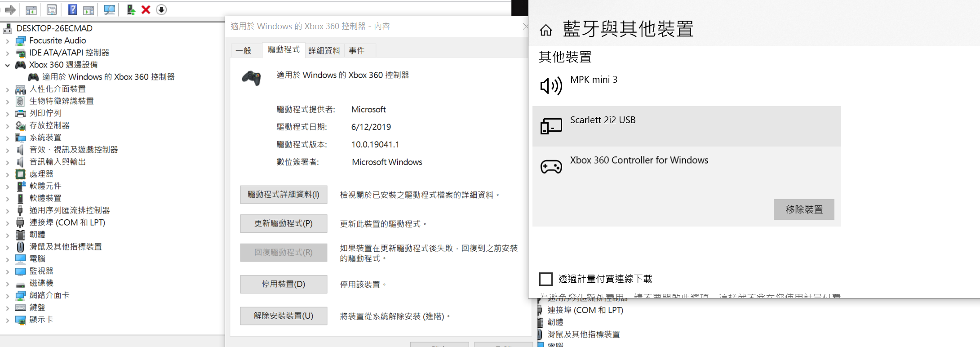The image size is (980, 347).
Task: Click 滑鼠及其他指標裝置 in background window at right
Action: click(x=584, y=334)
